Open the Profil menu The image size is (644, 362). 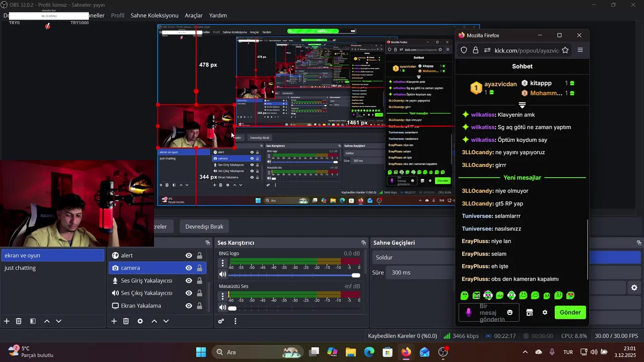coord(118,16)
